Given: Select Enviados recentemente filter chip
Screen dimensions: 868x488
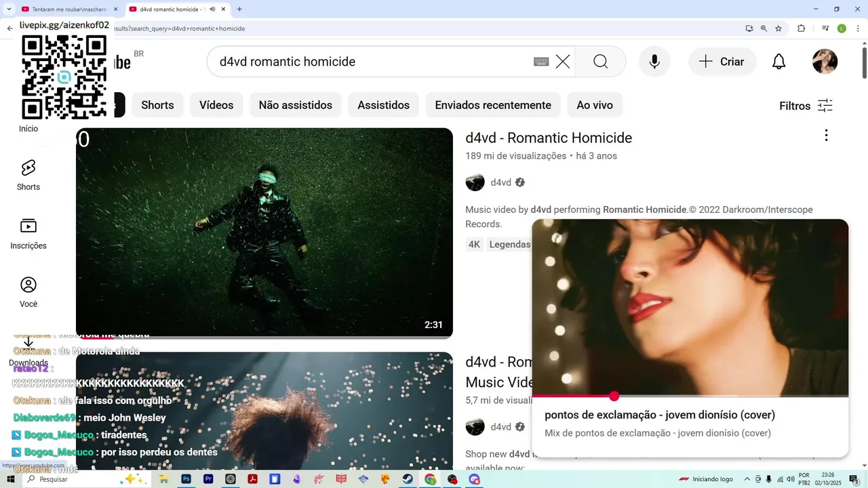Looking at the screenshot, I should [x=493, y=105].
